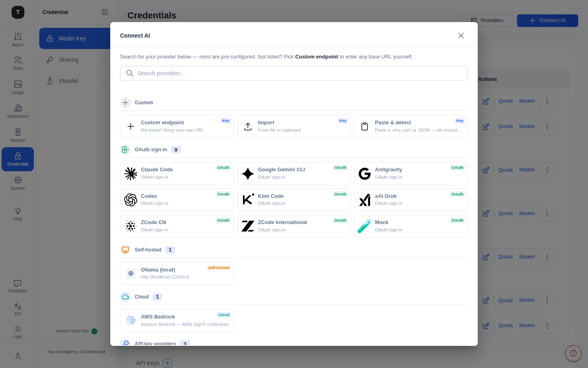588x368 pixels.
Task: Choose the Import from file card
Action: [x=294, y=126]
